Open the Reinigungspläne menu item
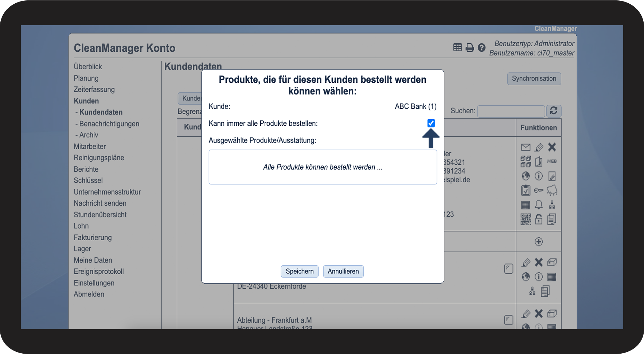The height and width of the screenshot is (354, 644). (99, 158)
